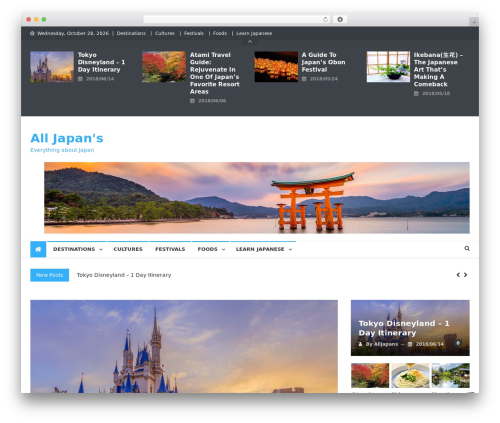Go to the next news ticker post
The width and height of the screenshot is (500, 423).
coord(466,275)
